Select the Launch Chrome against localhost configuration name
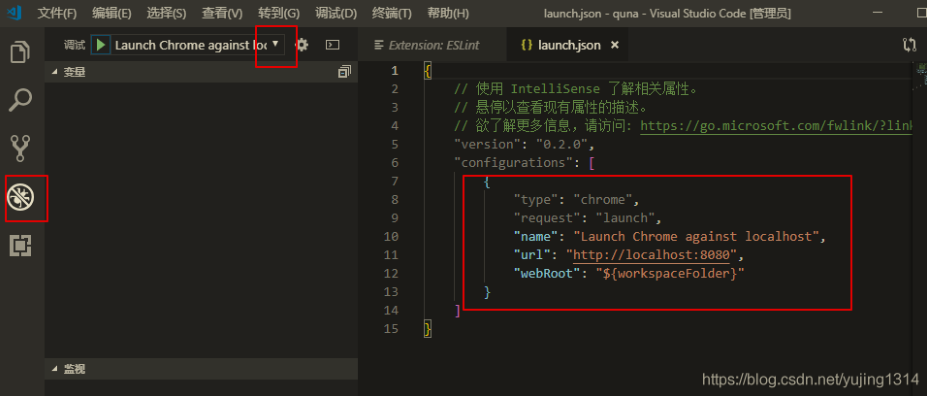Viewport: 927px width, 396px height. pos(191,45)
